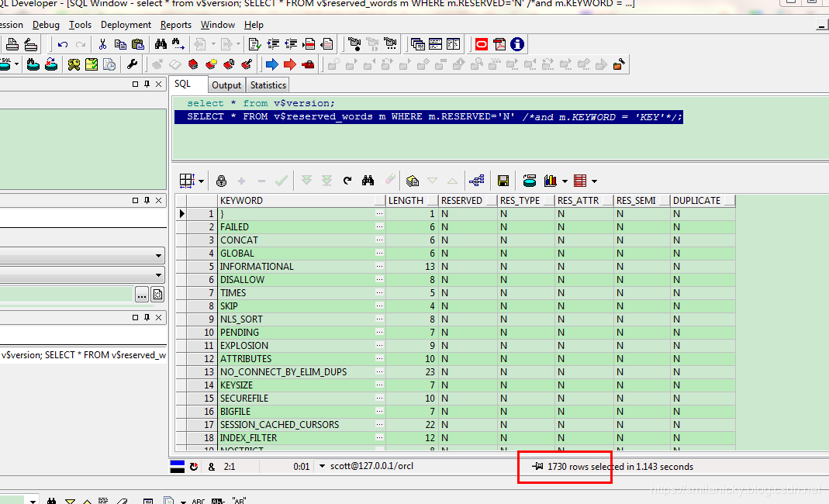The image size is (829, 504).
Task: Pin the middle left docked panel
Action: (x=147, y=200)
